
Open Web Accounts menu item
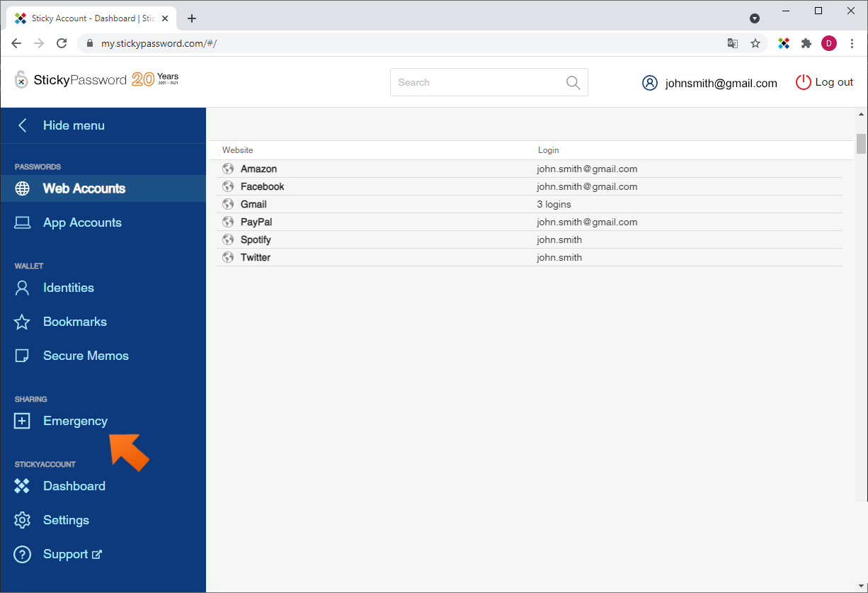click(x=103, y=188)
